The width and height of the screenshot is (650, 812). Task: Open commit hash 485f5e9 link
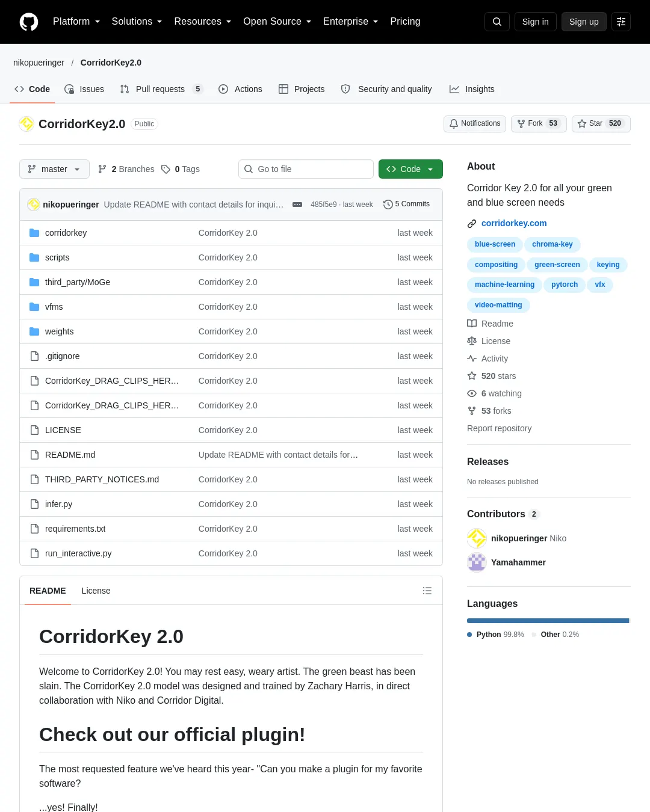point(323,205)
